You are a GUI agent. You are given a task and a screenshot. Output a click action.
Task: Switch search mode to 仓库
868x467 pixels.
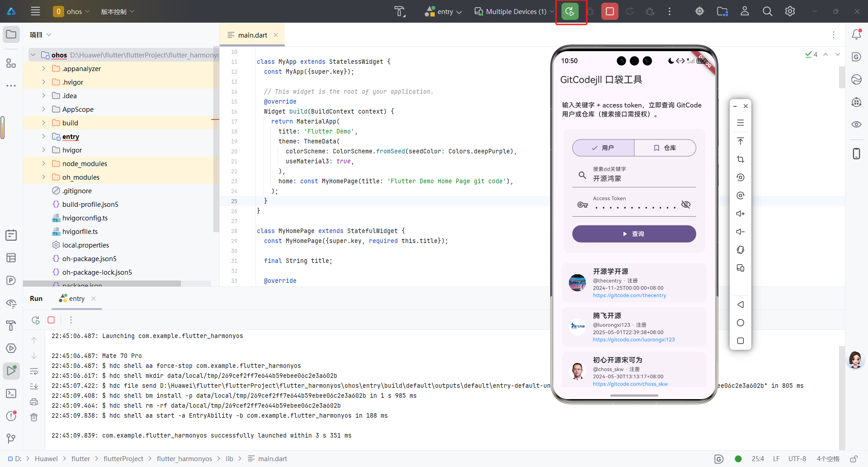coord(665,148)
